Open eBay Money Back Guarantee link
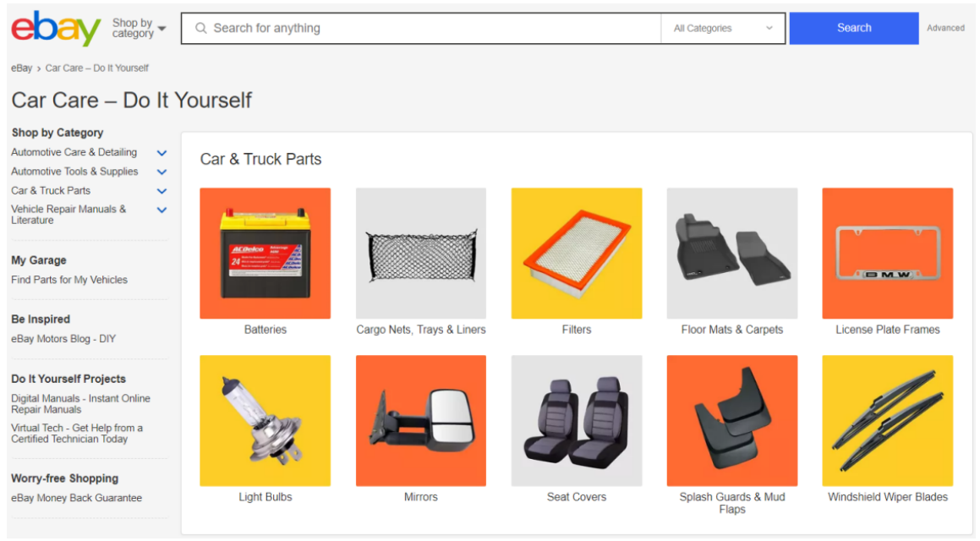 point(76,498)
